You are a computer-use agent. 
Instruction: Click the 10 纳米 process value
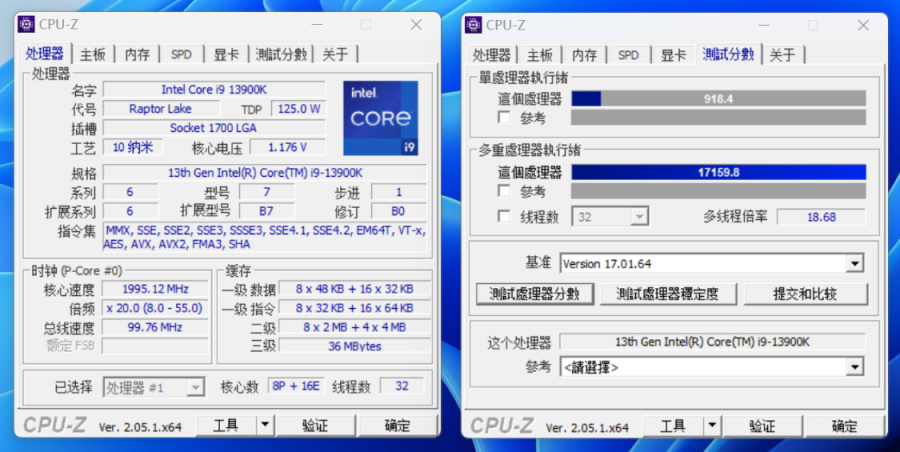click(133, 147)
